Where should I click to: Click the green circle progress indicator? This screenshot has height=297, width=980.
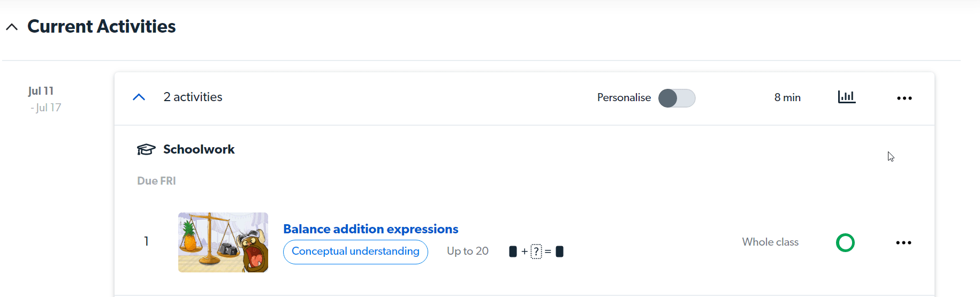coord(845,242)
